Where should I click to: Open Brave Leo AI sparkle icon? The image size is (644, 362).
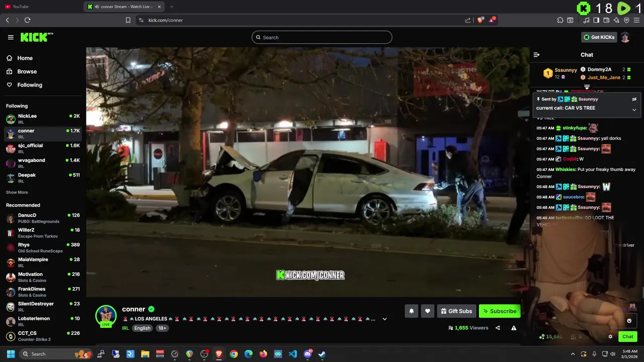coord(616,20)
